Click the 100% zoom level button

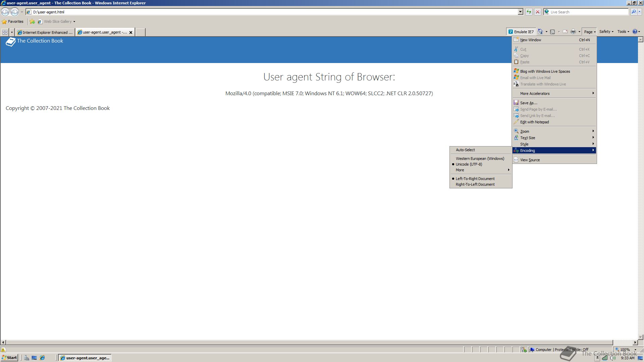tap(623, 350)
